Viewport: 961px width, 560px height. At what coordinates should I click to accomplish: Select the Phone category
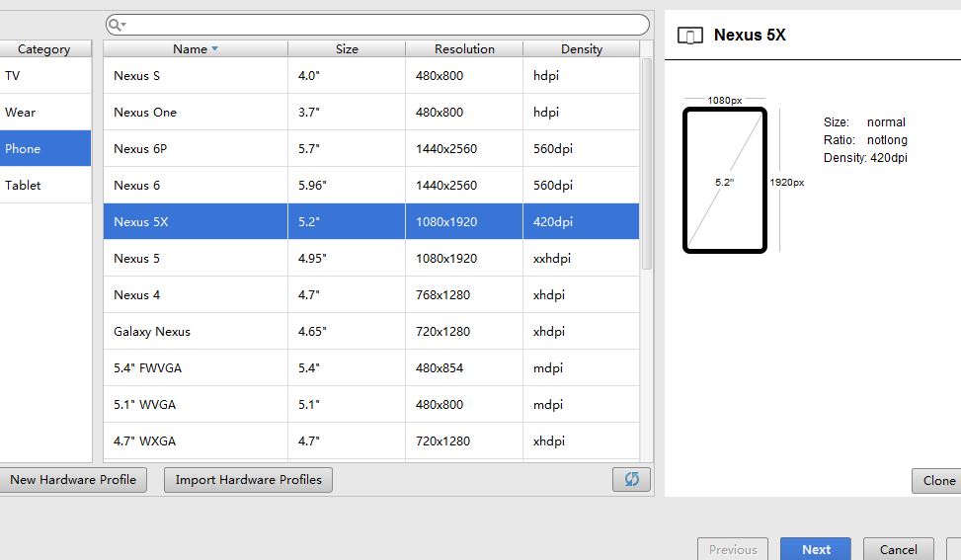click(45, 148)
